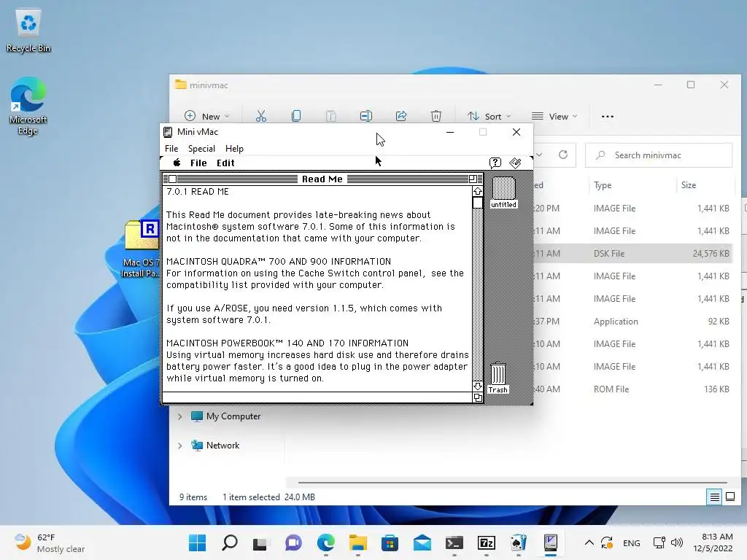Show hidden system tray icons
Screen dimensions: 747x560
click(589, 542)
